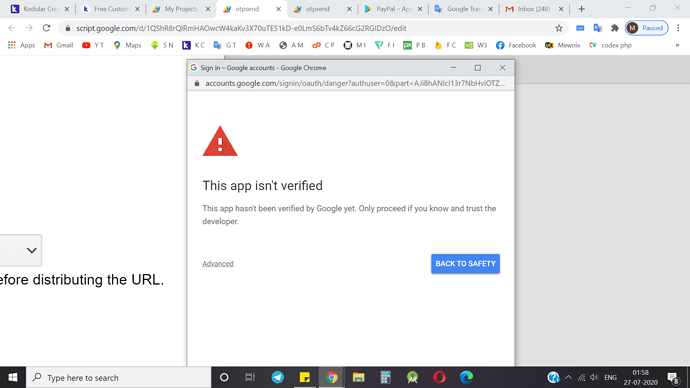Open the Action Center notifications icon
Screen dimensions: 690x388
[673, 377]
